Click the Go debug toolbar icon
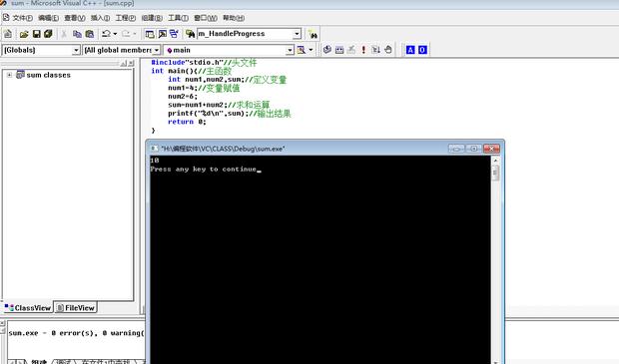Screen dimensions: 619x364 [375, 50]
